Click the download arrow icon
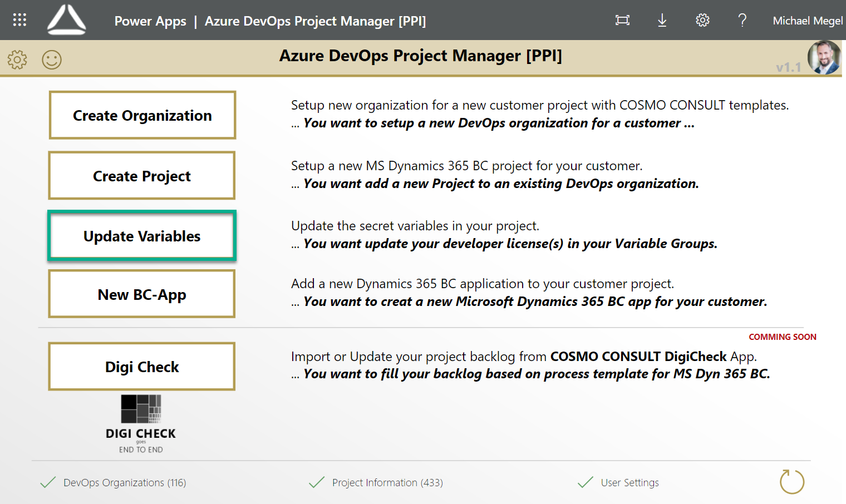The image size is (846, 504). pyautogui.click(x=662, y=21)
